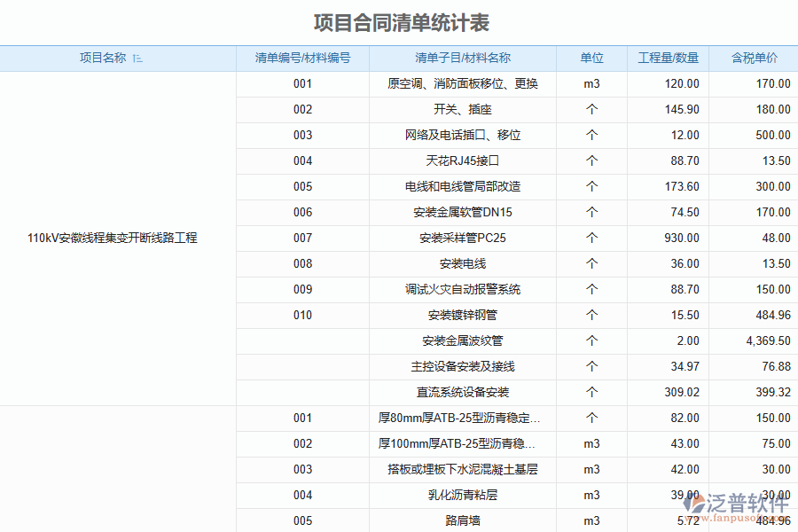Select the 单位 column header
The height and width of the screenshot is (532, 798).
point(591,59)
